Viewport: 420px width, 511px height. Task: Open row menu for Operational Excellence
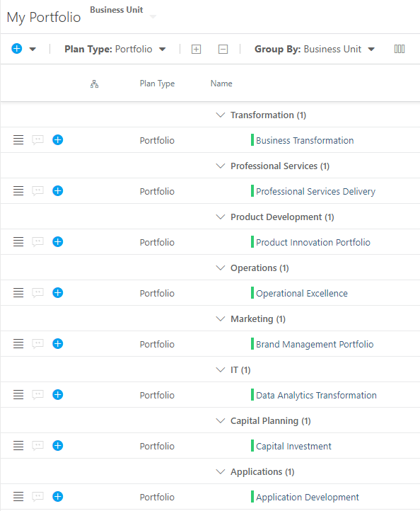(x=18, y=292)
